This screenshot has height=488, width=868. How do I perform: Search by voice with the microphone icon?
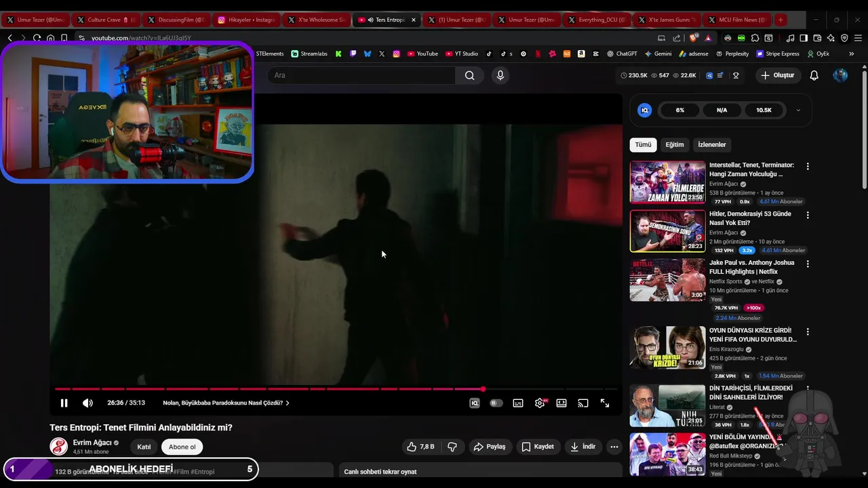(x=500, y=75)
